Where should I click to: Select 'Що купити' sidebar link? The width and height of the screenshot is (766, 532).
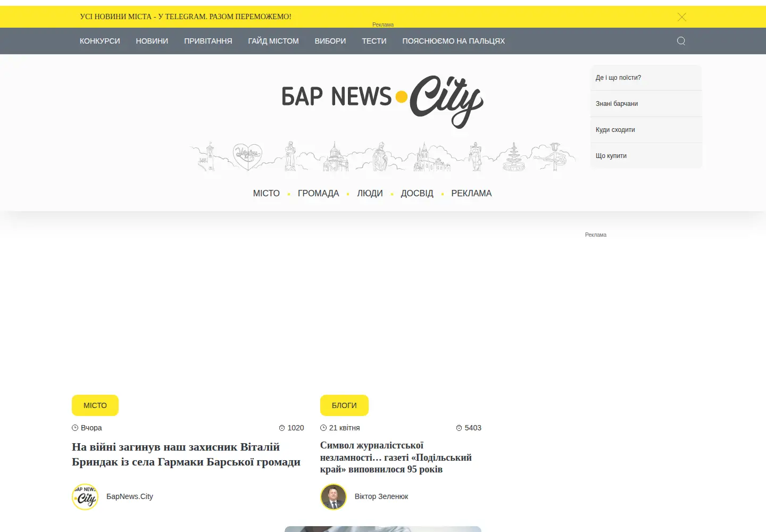tap(646, 156)
